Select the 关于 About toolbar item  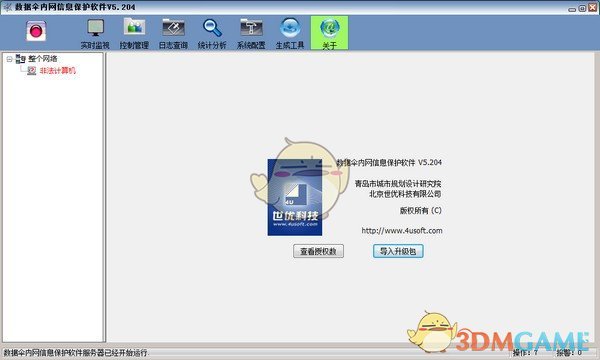(329, 33)
